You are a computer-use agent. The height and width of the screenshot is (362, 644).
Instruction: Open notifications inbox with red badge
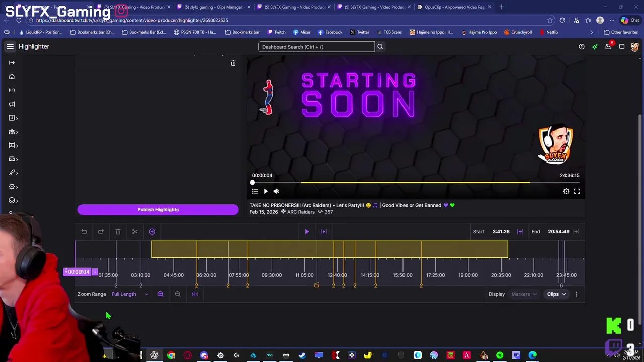pos(609,46)
